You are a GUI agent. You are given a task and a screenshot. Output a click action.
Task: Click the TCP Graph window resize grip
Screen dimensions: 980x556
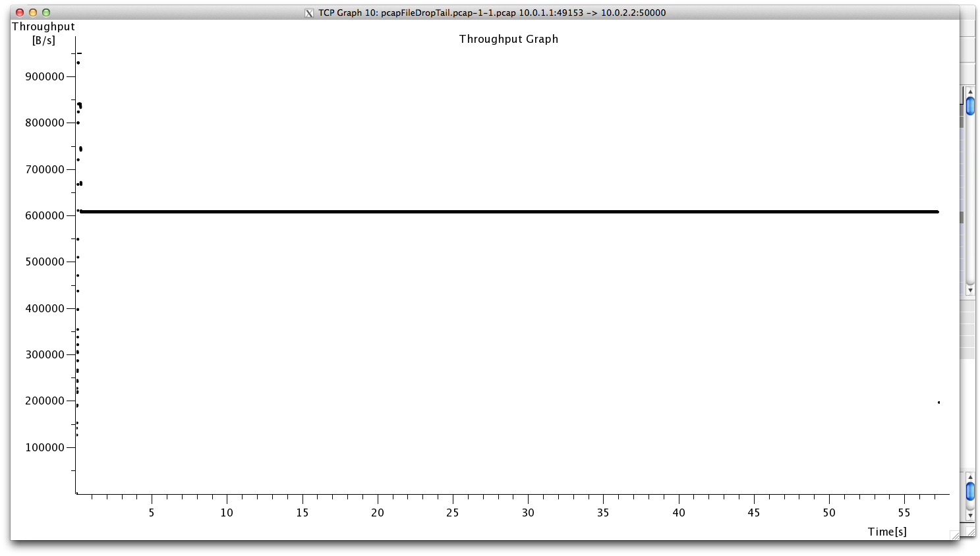(954, 536)
